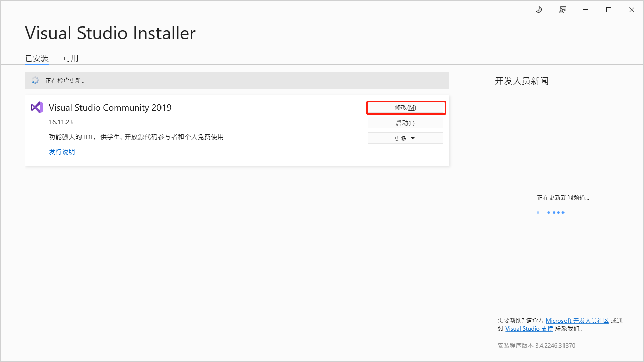
Task: Click the spinning update-check indicator icon
Action: tap(35, 80)
